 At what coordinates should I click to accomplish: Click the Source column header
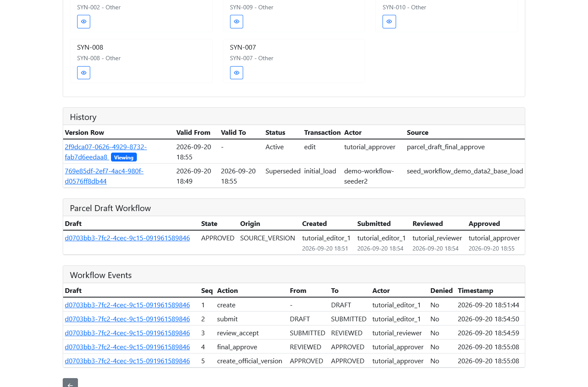point(418,133)
